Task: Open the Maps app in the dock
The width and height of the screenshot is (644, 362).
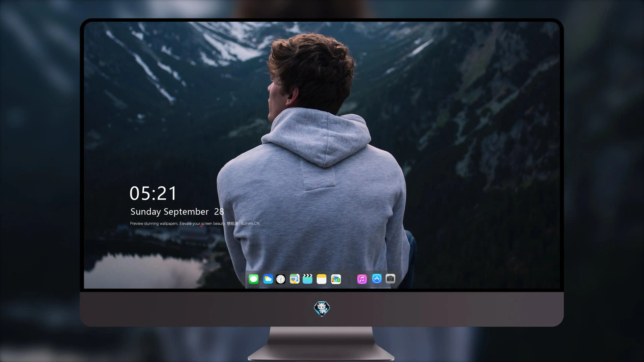Action: pyautogui.click(x=294, y=279)
